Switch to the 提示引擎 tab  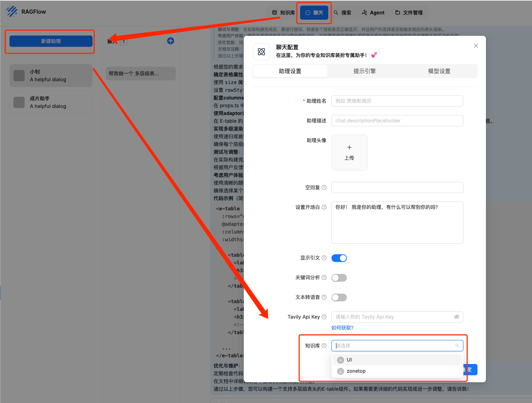pos(365,71)
